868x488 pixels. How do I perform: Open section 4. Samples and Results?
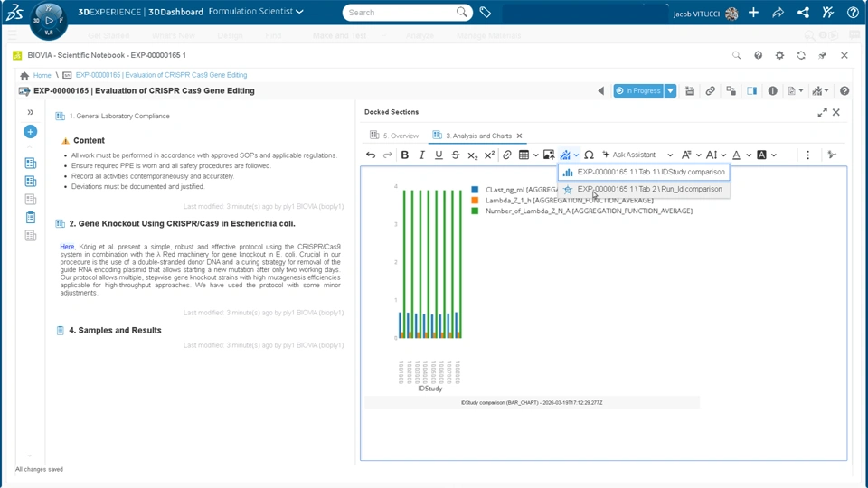pos(115,331)
